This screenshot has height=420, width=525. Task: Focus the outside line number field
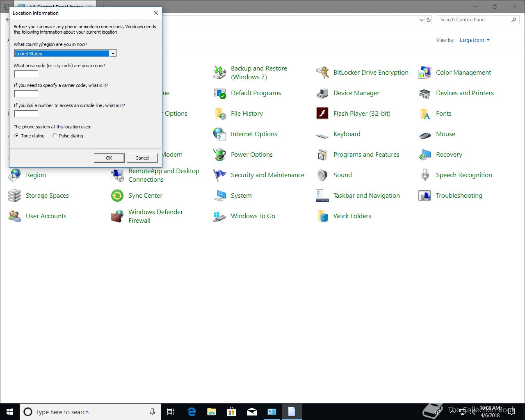26,114
